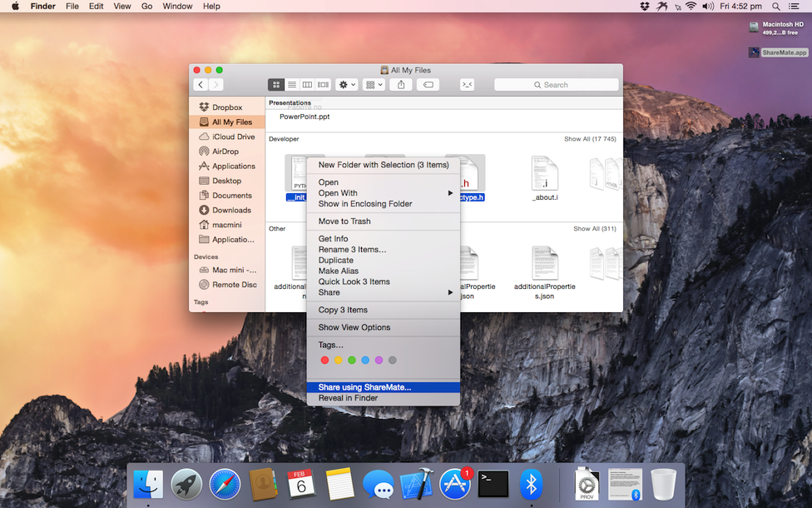
Task: Open the Arrange items dropdown in toolbar
Action: (x=374, y=84)
